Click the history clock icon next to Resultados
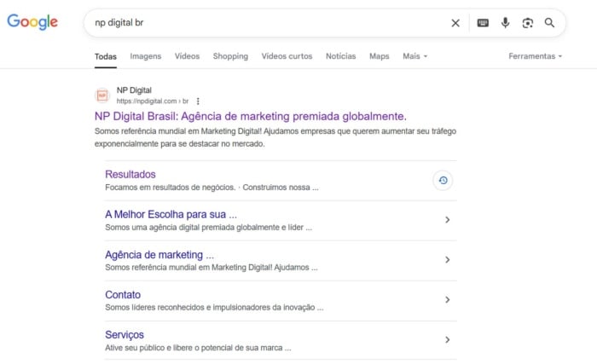The height and width of the screenshot is (364, 597). [443, 181]
